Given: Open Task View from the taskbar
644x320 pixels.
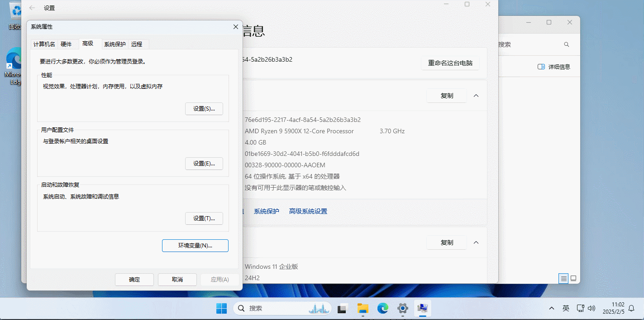Looking at the screenshot, I should click(343, 309).
